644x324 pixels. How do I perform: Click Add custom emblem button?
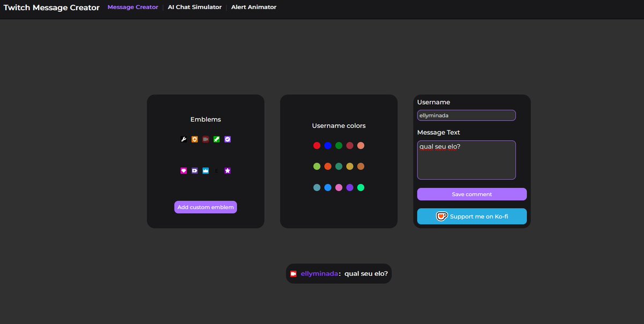pos(206,207)
